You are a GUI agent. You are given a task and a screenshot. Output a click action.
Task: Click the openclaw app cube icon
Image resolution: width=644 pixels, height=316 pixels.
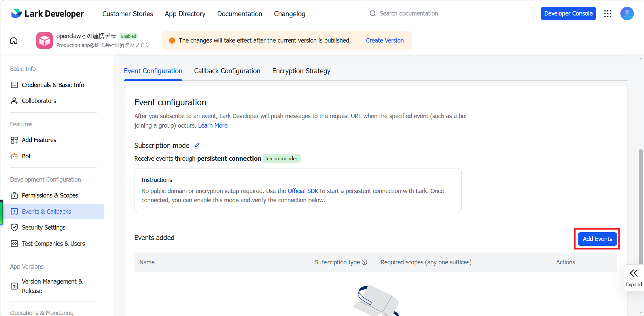[45, 41]
